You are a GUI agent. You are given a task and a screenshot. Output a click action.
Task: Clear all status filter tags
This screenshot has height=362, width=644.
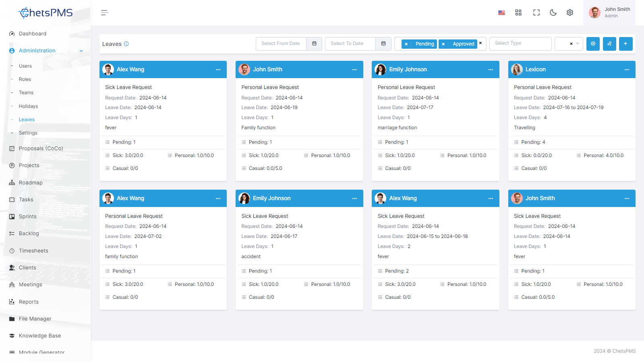pyautogui.click(x=480, y=43)
